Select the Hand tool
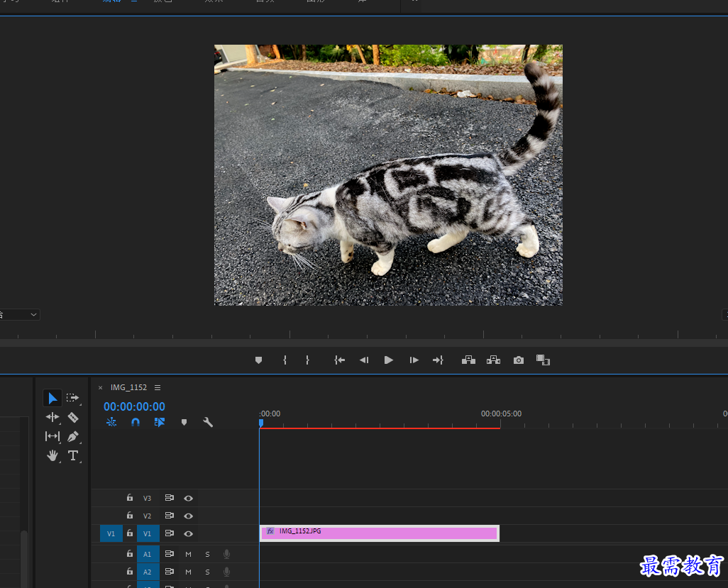This screenshot has height=588, width=728. [x=53, y=456]
